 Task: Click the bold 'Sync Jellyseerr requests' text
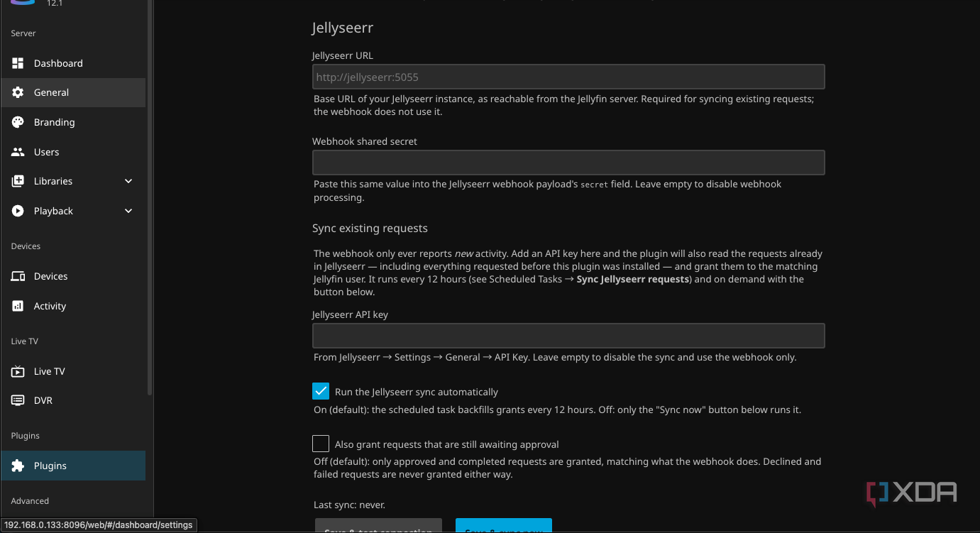633,279
